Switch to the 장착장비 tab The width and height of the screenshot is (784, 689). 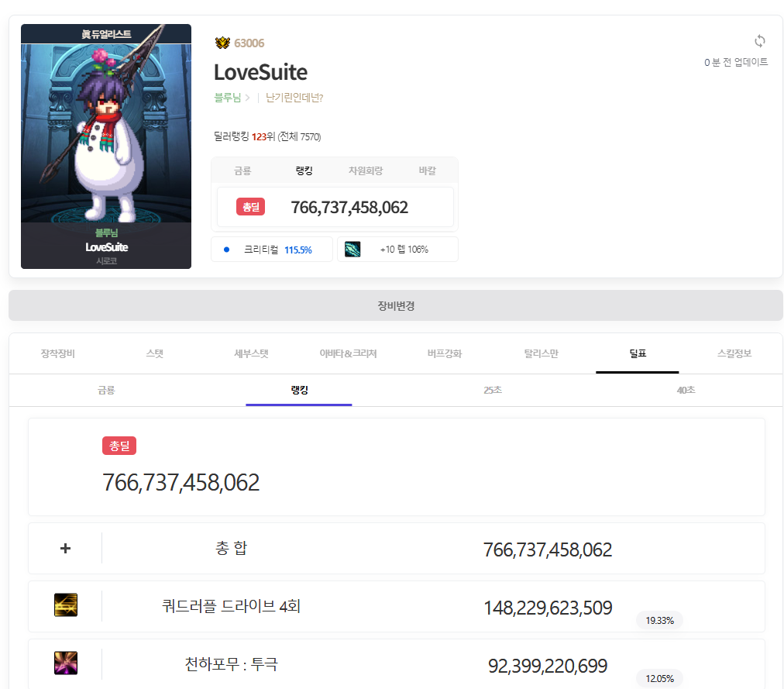pos(58,353)
